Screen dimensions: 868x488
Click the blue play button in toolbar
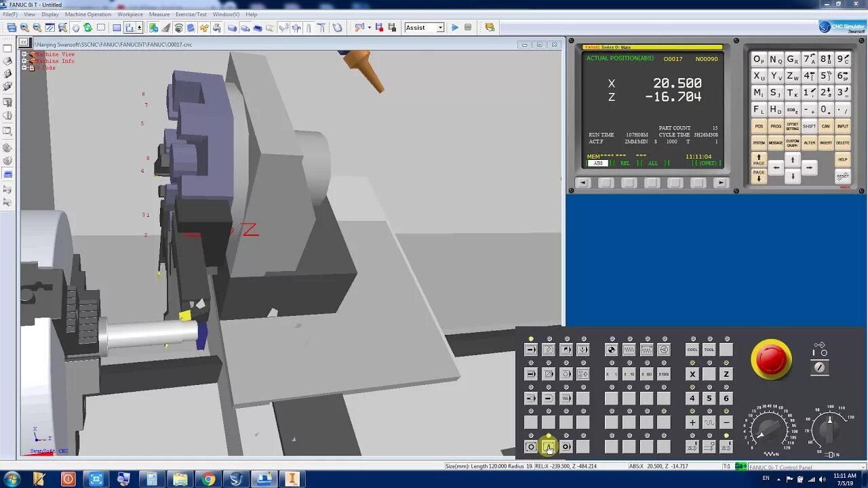[x=455, y=28]
